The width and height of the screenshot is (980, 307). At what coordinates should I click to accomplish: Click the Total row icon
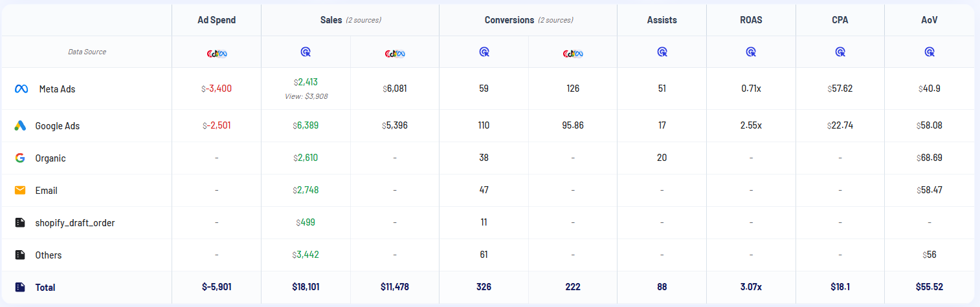pos(20,287)
